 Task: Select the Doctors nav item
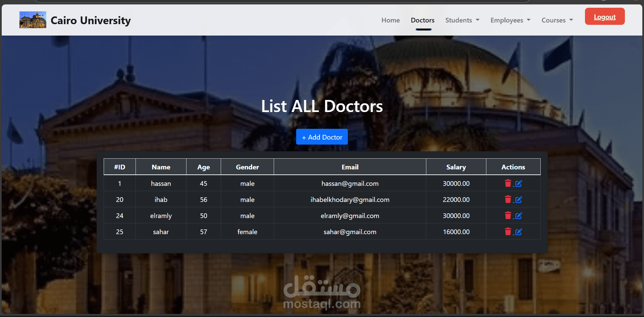(423, 20)
